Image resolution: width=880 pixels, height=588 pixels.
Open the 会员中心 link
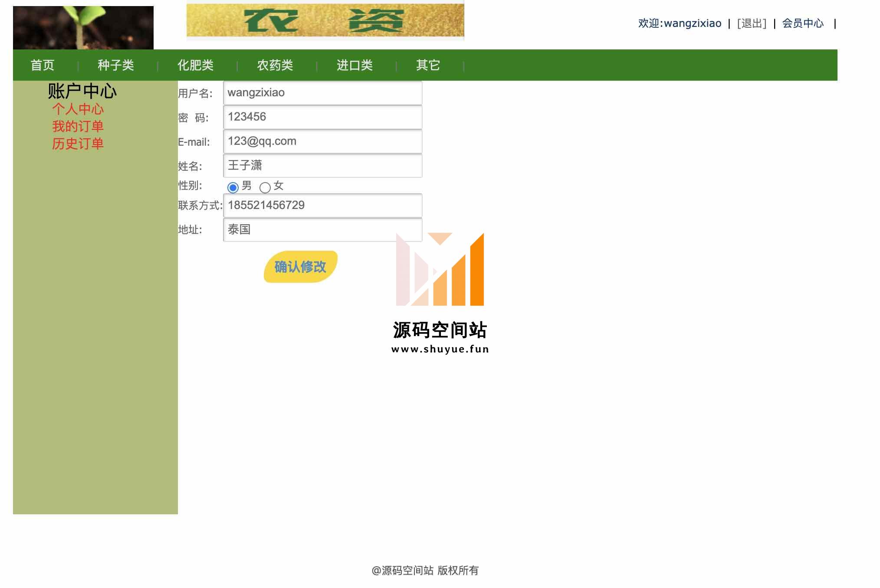pos(803,23)
